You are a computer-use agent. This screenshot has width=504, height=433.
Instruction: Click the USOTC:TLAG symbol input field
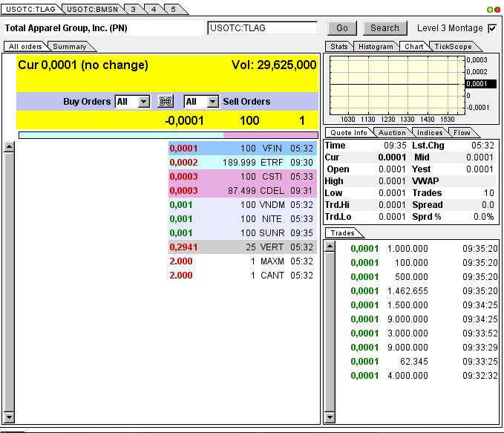point(262,28)
